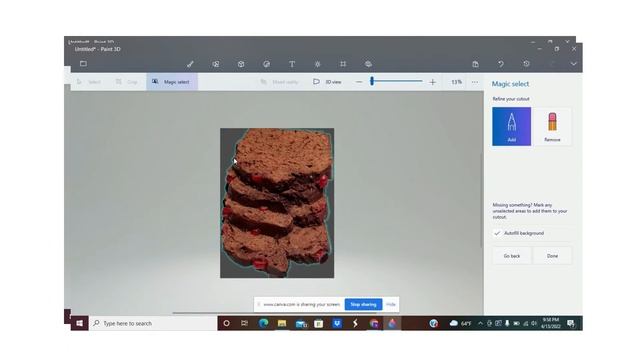Open the Stickers tool
640x360 pixels.
(x=267, y=64)
